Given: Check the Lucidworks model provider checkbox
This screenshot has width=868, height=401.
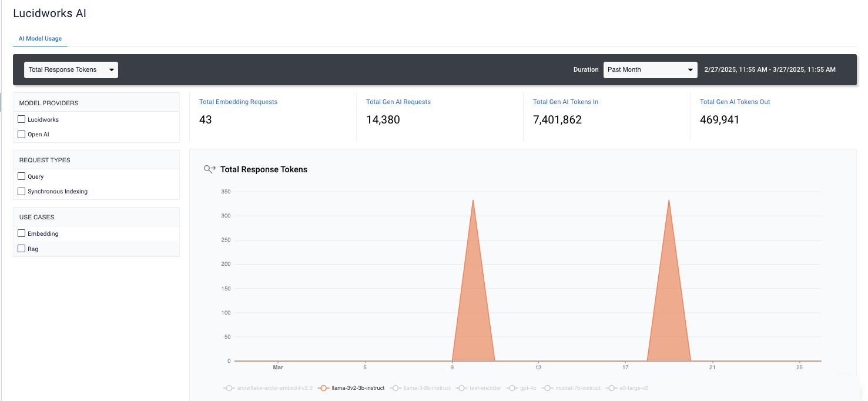Looking at the screenshot, I should point(22,119).
